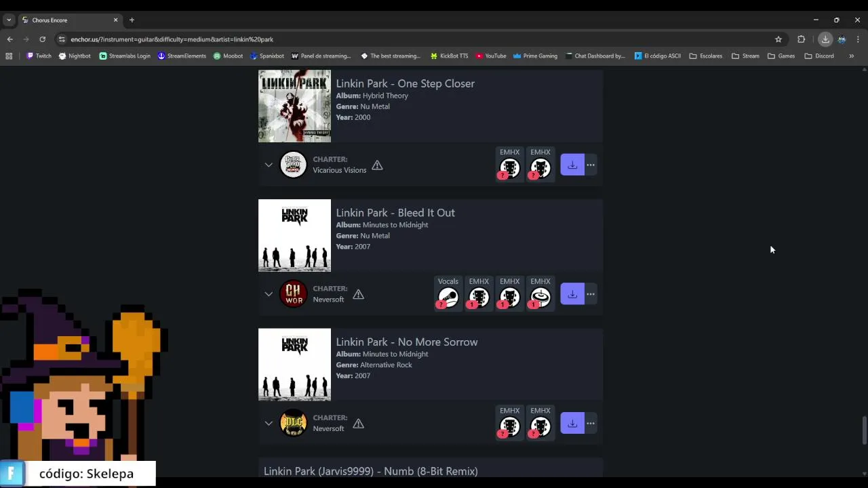Open El código ASCII bookmark

658,56
